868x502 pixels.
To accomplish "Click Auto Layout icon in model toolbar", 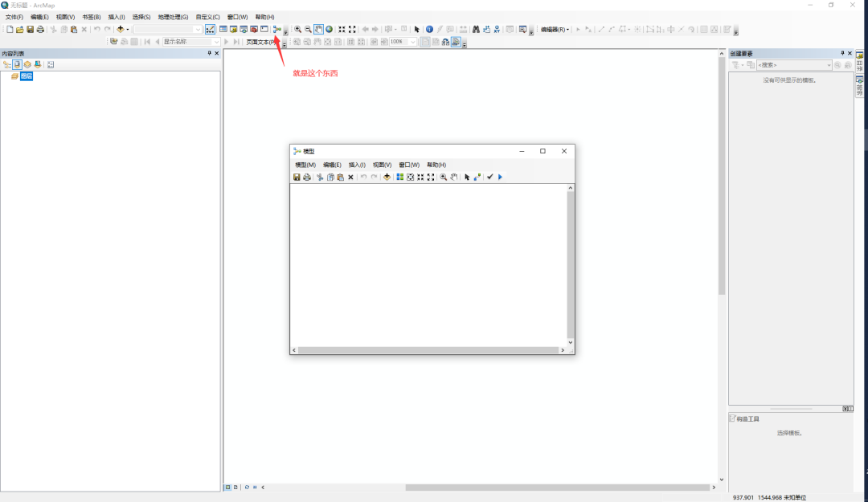I will click(x=399, y=177).
